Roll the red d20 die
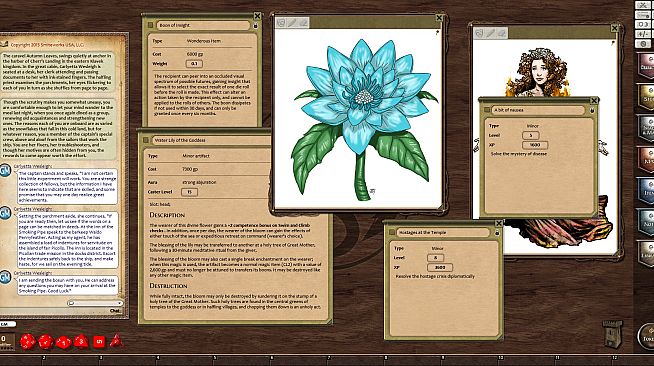This screenshot has height=366, width=654. [x=28, y=341]
